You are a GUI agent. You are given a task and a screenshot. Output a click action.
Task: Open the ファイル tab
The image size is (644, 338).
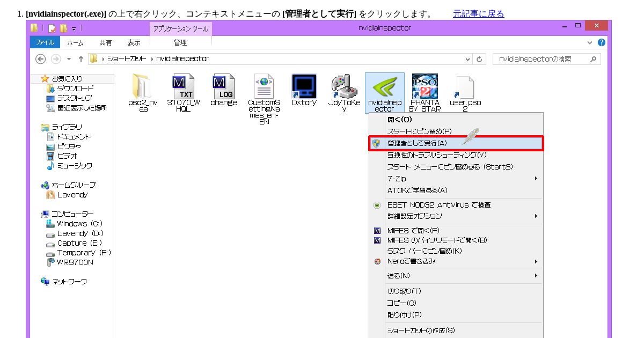45,42
